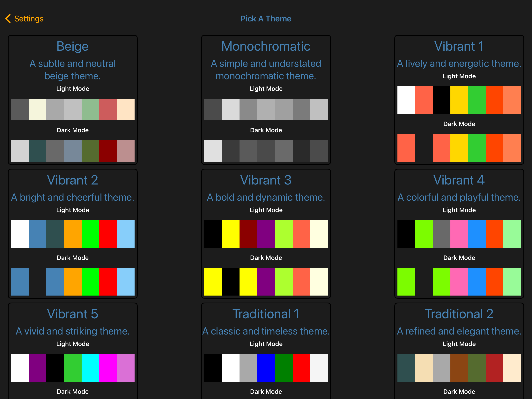The image size is (532, 399).
Task: Click the Light Mode label in Vibrant 3 card
Action: (x=266, y=210)
